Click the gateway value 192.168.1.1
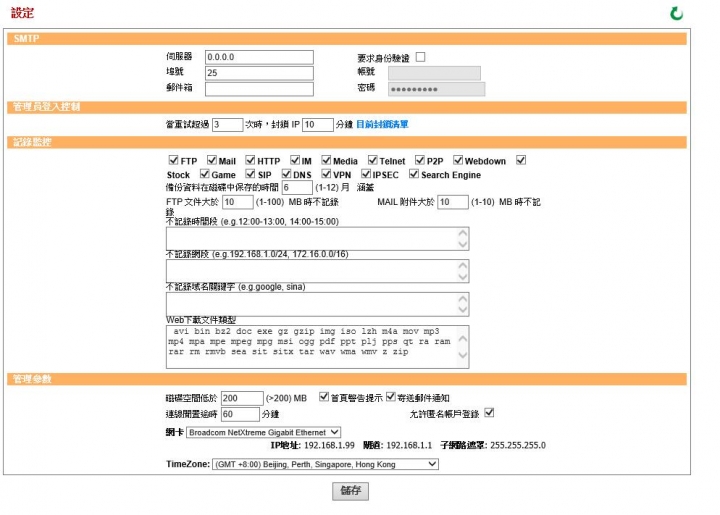This screenshot has width=720, height=515. click(409, 445)
